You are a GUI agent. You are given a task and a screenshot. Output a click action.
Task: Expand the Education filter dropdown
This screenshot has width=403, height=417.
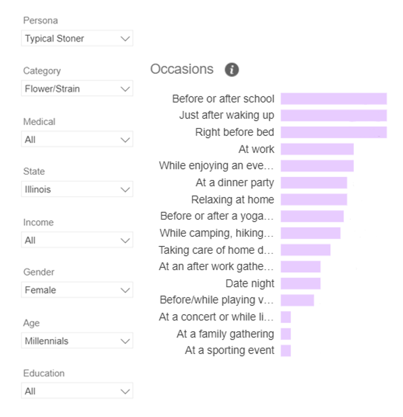pos(77,391)
